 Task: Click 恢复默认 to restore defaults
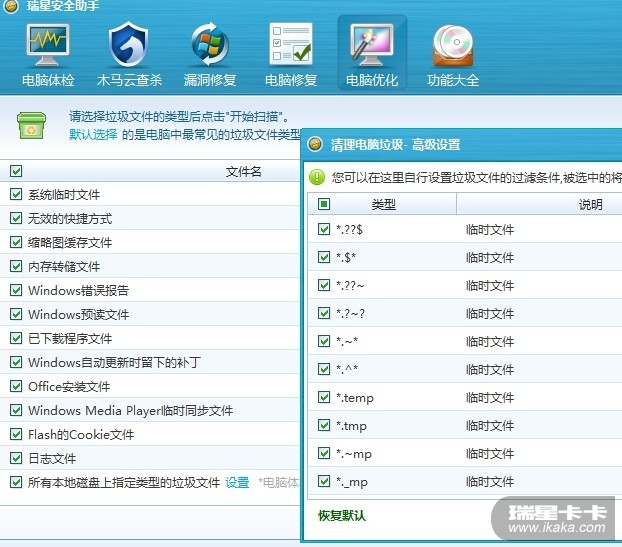342,515
